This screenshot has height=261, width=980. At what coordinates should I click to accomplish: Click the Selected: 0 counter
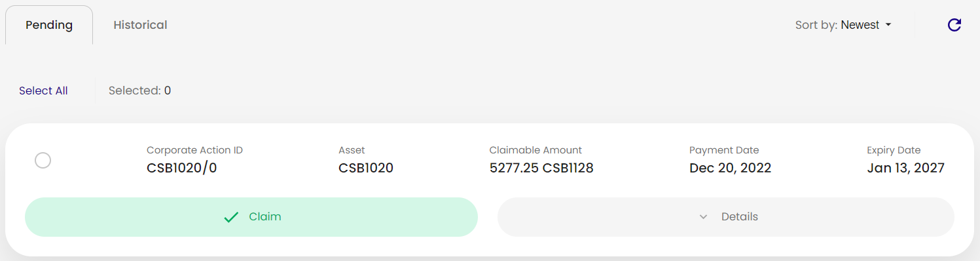point(139,90)
